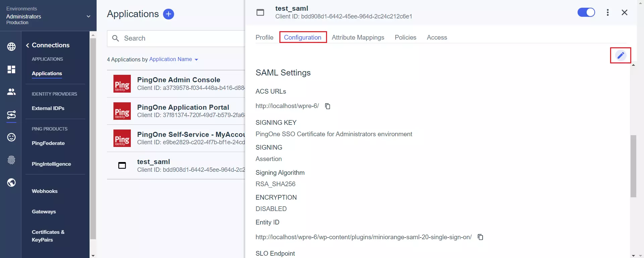Open the three-dot more options menu
The width and height of the screenshot is (644, 258).
coord(607,12)
